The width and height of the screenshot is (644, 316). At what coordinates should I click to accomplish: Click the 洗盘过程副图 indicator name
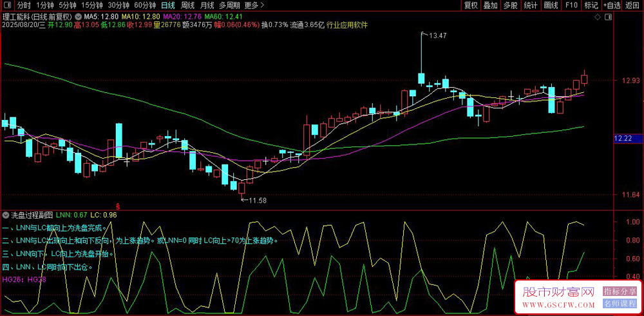tap(32, 214)
